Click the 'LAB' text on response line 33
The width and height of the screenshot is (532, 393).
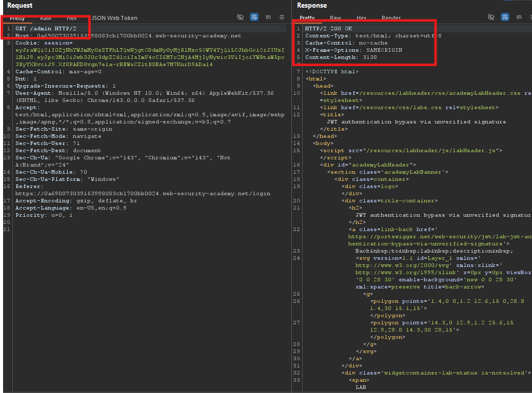[361, 387]
